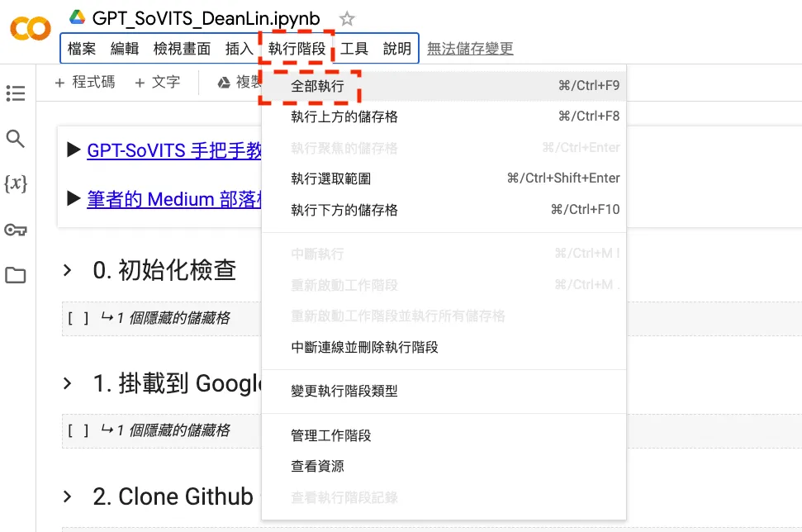Image resolution: width=802 pixels, height=532 pixels.
Task: Show hidden cells under 1. 掛載到 Google
Action: click(166, 430)
